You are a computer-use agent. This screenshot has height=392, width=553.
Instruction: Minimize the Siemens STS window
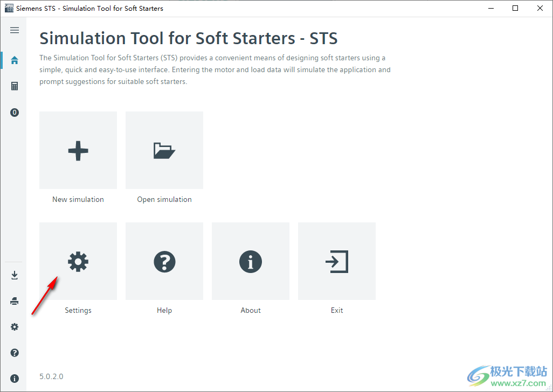491,8
